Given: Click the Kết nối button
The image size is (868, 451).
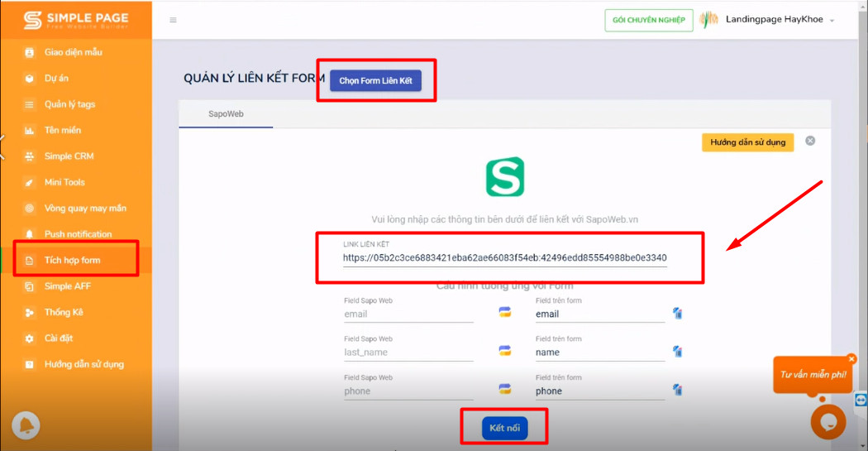Looking at the screenshot, I should click(505, 428).
